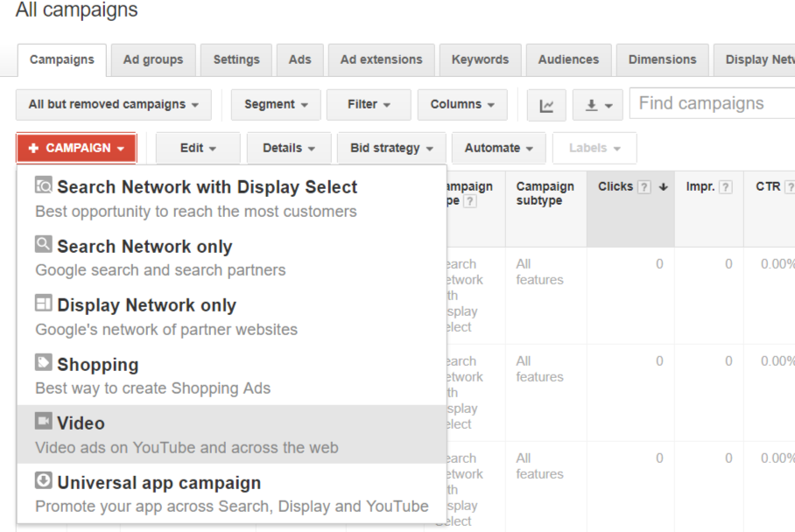Click the Search Network with Display Select icon
Screen dimensions: 795x532
pyautogui.click(x=43, y=185)
